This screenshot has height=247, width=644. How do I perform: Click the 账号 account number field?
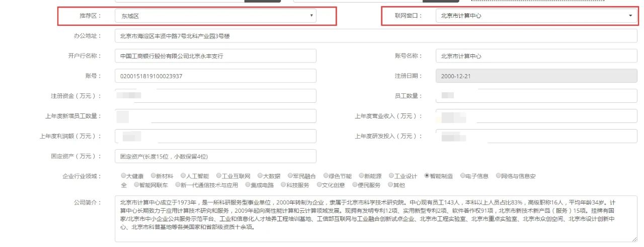click(x=215, y=76)
